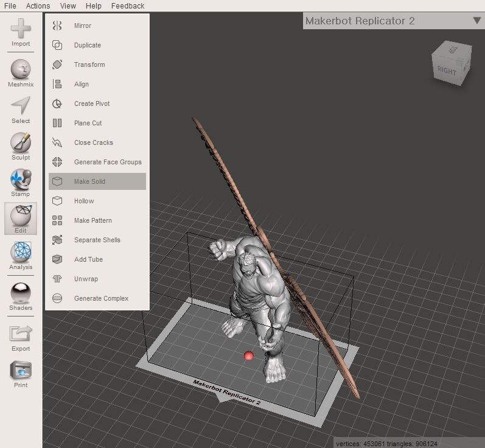Click the vertices and triangles status text
This screenshot has height=448, width=485.
[x=386, y=444]
